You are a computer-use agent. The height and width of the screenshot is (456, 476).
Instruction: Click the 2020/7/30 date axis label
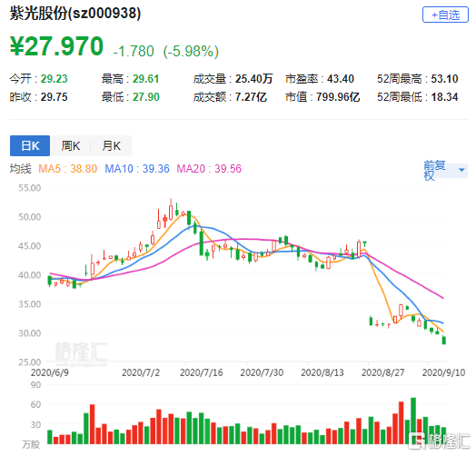point(262,372)
